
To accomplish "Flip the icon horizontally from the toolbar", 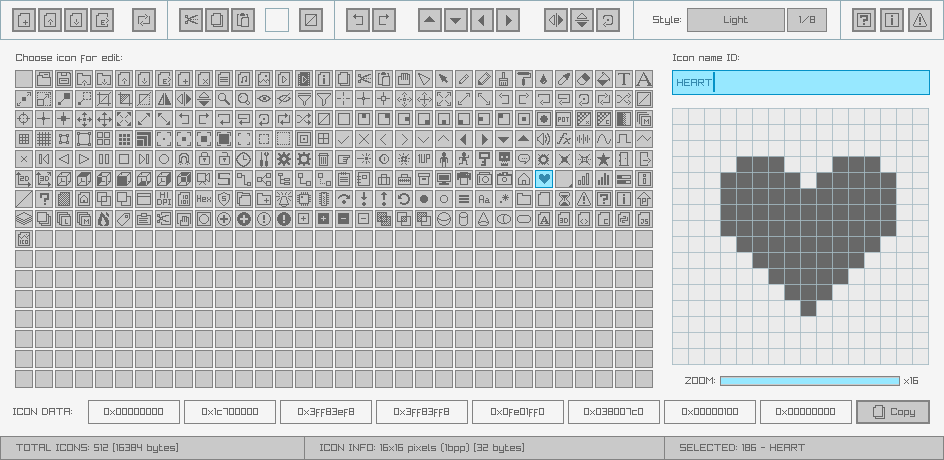I will [x=555, y=20].
